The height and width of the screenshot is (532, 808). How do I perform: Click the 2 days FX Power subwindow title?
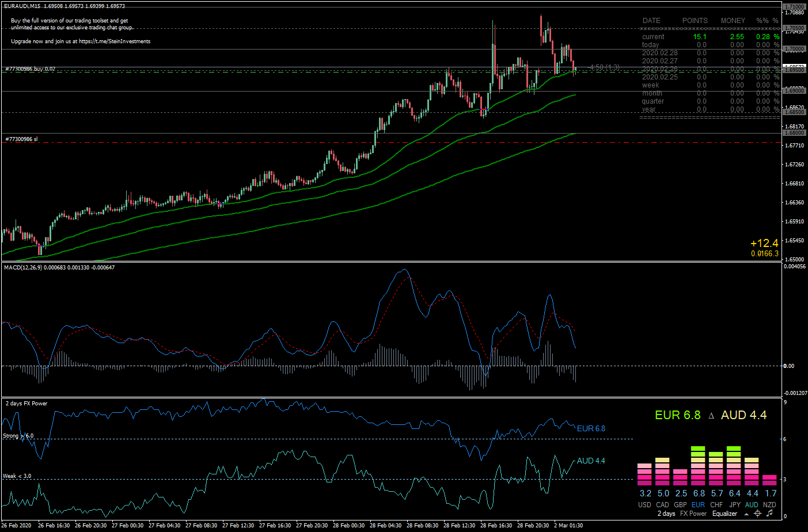[x=26, y=404]
